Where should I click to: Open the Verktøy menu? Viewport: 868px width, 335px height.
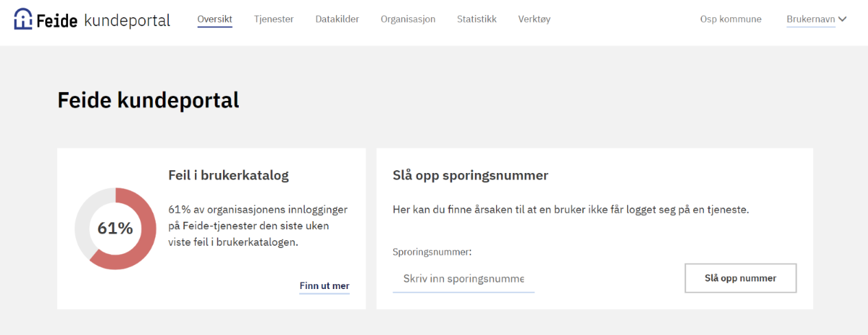535,19
